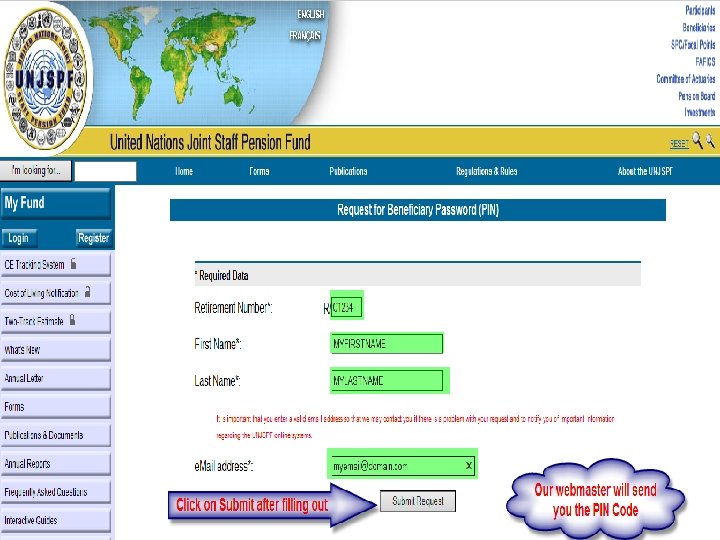Click the RESET link

pyautogui.click(x=679, y=144)
